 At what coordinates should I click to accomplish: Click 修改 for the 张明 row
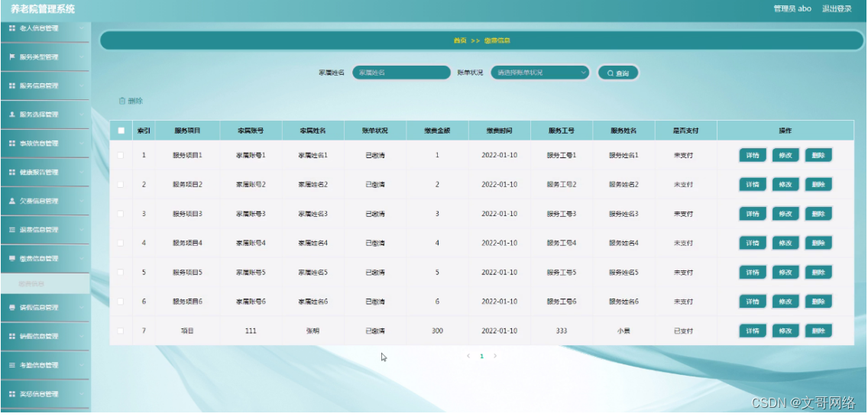point(785,331)
